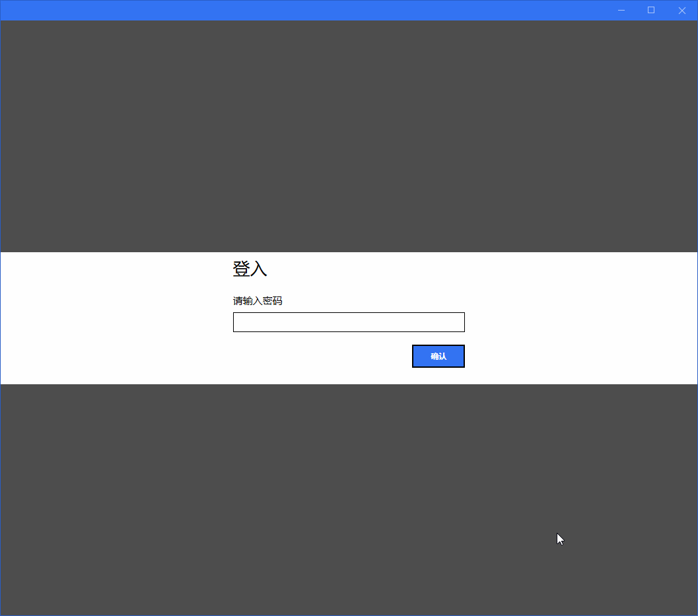Click the blue 确认 button
Screen dimensions: 698x616
click(438, 356)
